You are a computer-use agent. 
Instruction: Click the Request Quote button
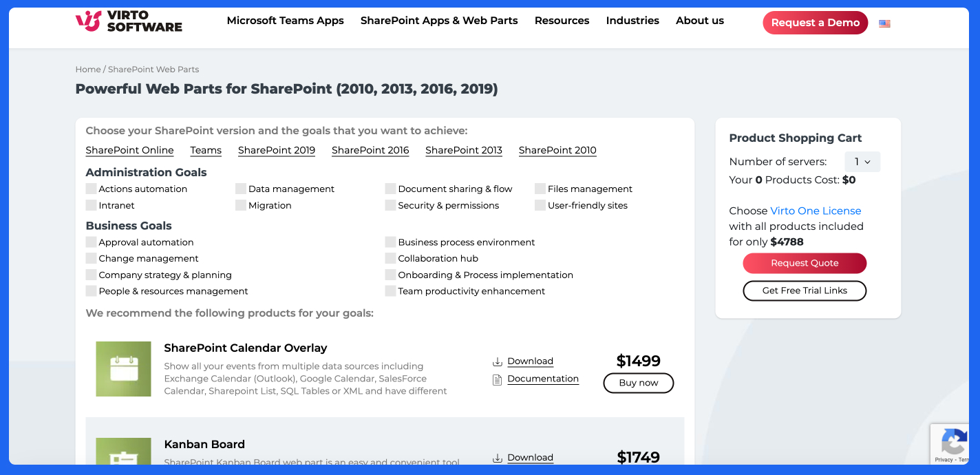pos(805,263)
